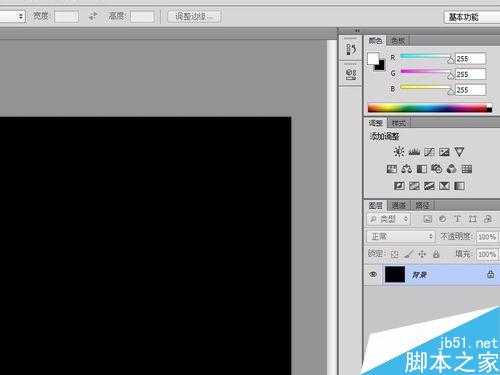Add a Posterize adjustment
Image resolution: width=500 pixels, height=375 pixels.
pyautogui.click(x=414, y=186)
